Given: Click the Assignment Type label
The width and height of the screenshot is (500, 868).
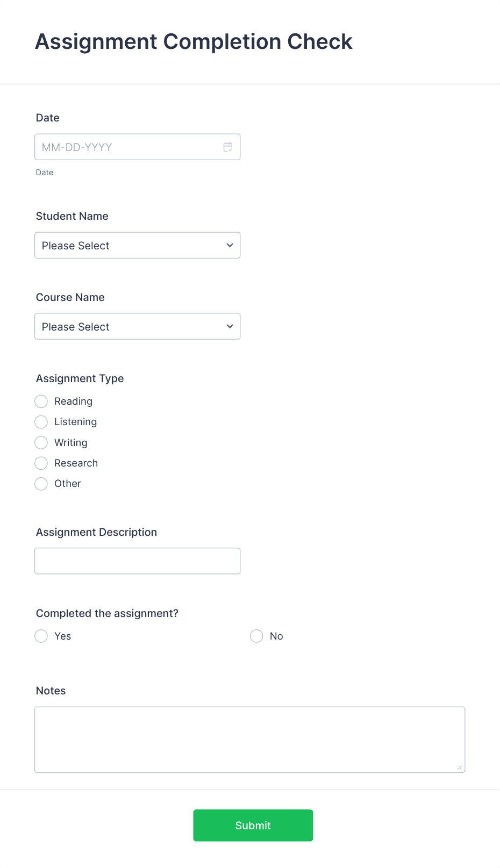Looking at the screenshot, I should [x=80, y=378].
